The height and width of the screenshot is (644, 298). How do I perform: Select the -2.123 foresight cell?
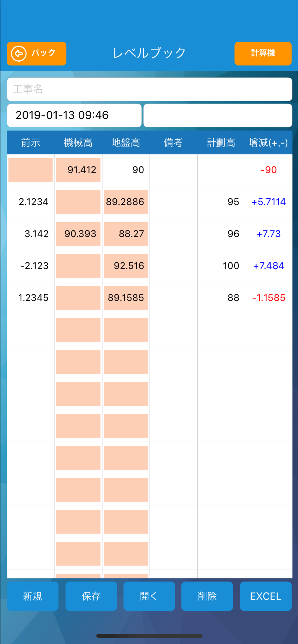[30, 266]
